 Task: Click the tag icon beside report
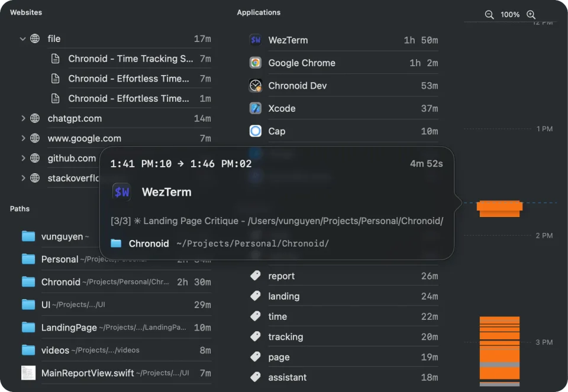pos(256,276)
